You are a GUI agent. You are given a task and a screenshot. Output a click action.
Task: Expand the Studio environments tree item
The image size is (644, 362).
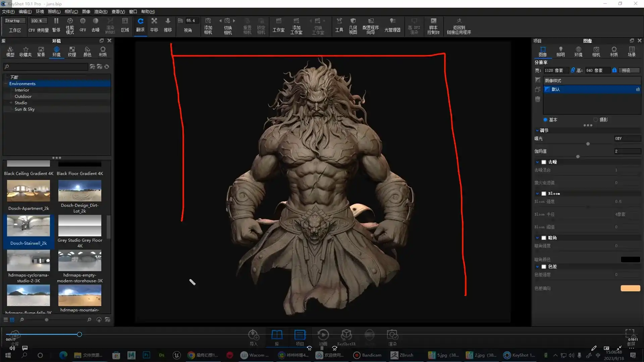(10, 103)
